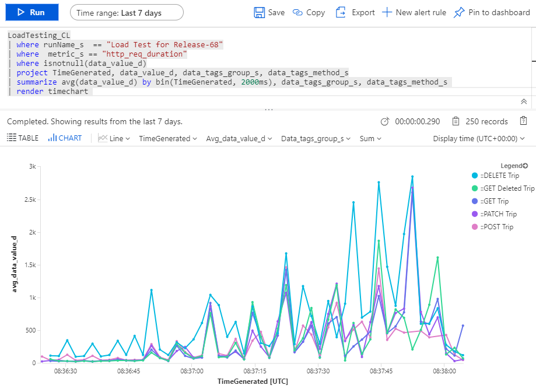Click the Pin to dashboard pin icon
Image resolution: width=536 pixels, height=392 pixels.
coord(459,12)
